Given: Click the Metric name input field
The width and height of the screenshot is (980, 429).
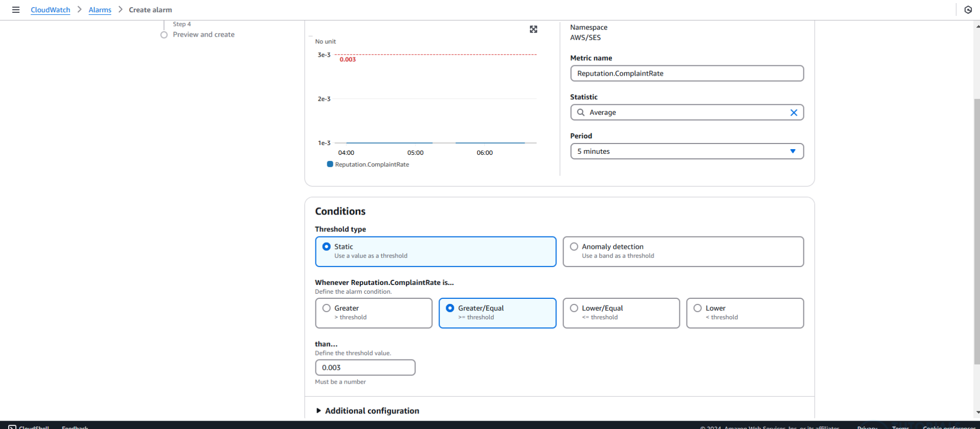Looking at the screenshot, I should pos(687,74).
